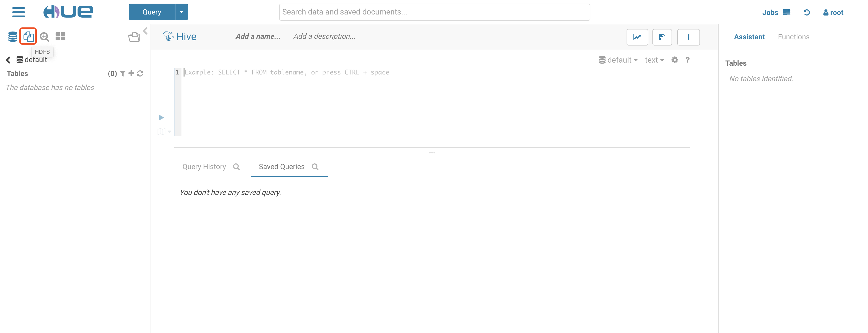Run the query with play button
The width and height of the screenshot is (868, 333).
tap(161, 118)
